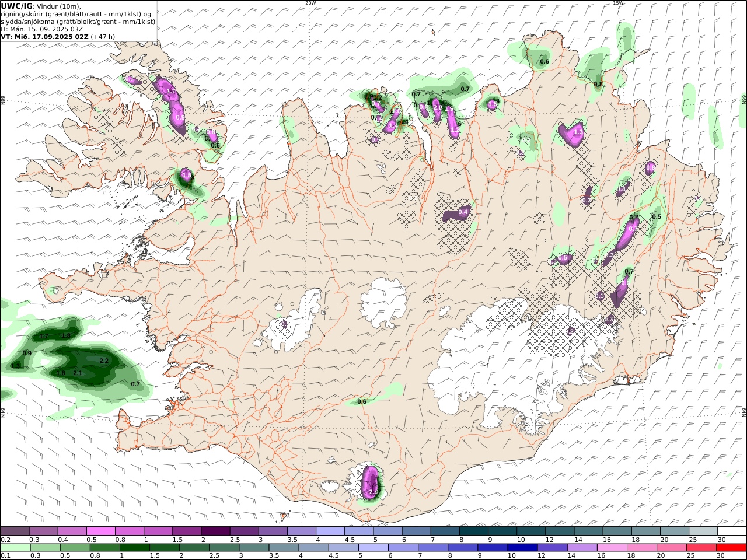The image size is (747, 560).
Task: Select the bright red 30+ rain legend swatch
Action: point(731,548)
